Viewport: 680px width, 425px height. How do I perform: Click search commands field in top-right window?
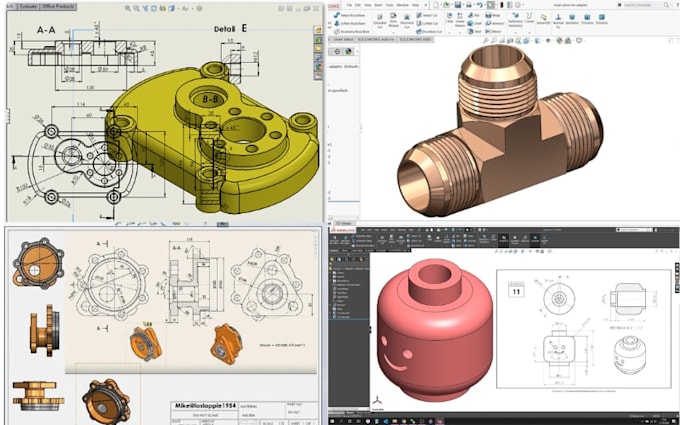(x=641, y=5)
